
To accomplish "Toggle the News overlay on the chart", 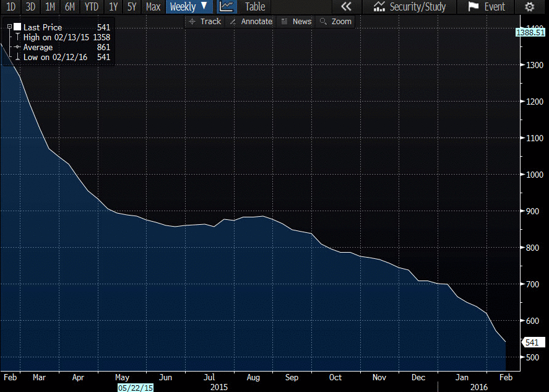I will point(296,21).
